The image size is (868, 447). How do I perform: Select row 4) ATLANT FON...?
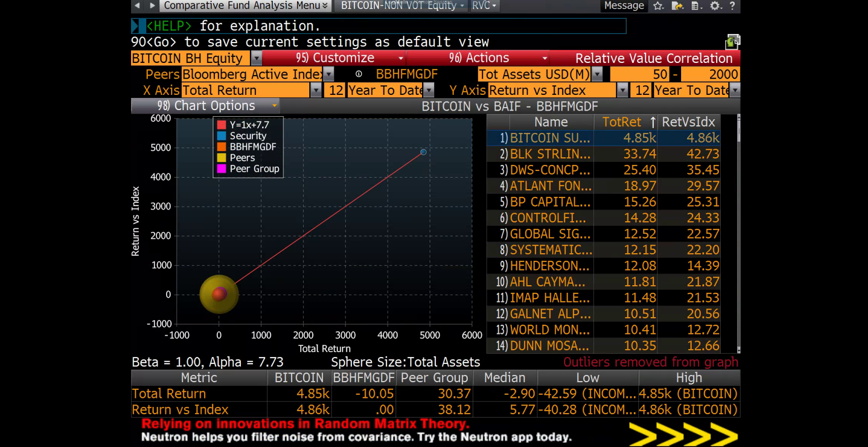coord(603,186)
